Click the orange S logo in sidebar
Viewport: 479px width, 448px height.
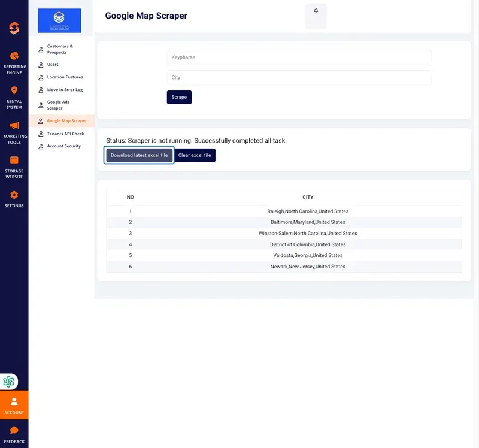pos(14,28)
